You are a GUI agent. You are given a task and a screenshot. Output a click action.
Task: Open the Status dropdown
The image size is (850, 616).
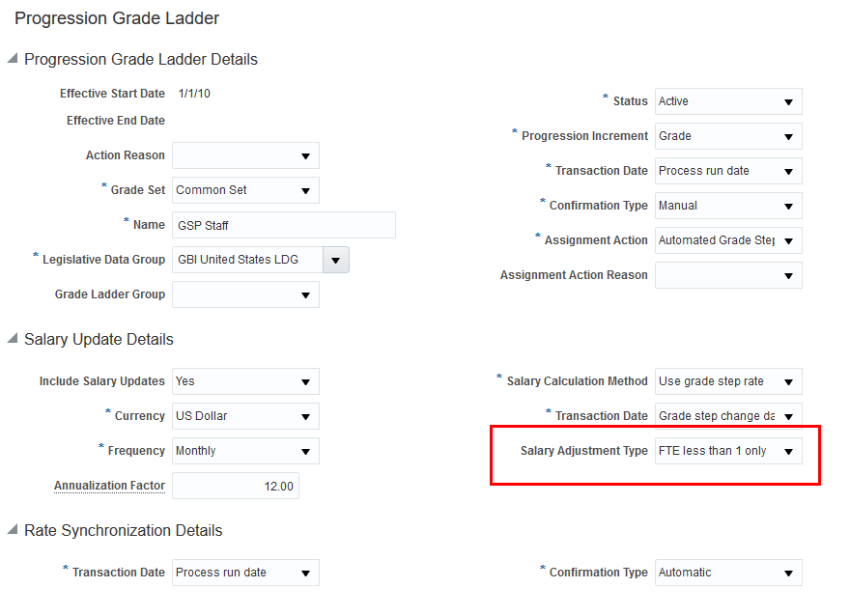(x=728, y=101)
